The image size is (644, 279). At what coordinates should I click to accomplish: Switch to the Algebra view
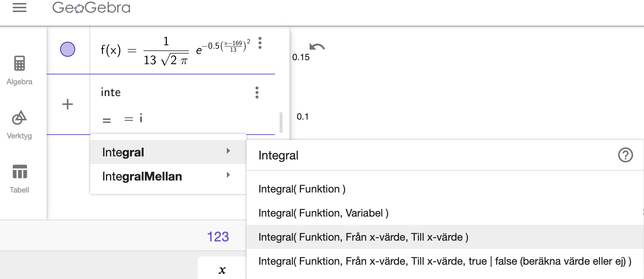pos(20,70)
